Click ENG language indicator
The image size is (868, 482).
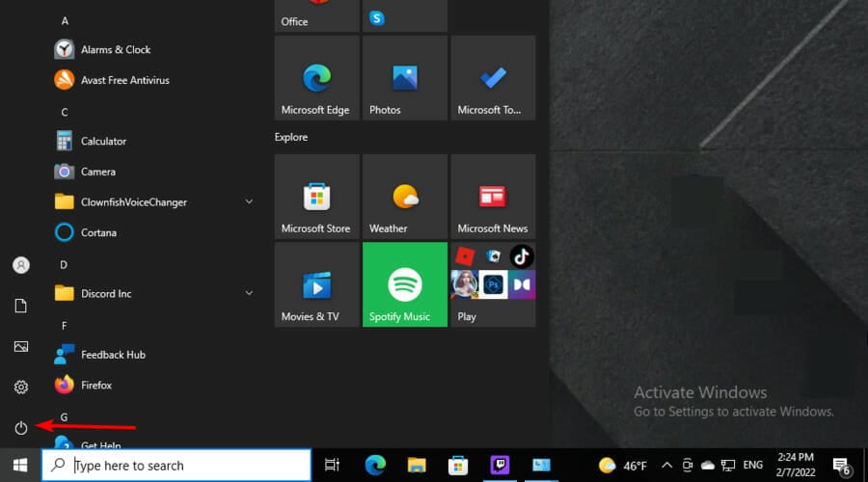(753, 466)
